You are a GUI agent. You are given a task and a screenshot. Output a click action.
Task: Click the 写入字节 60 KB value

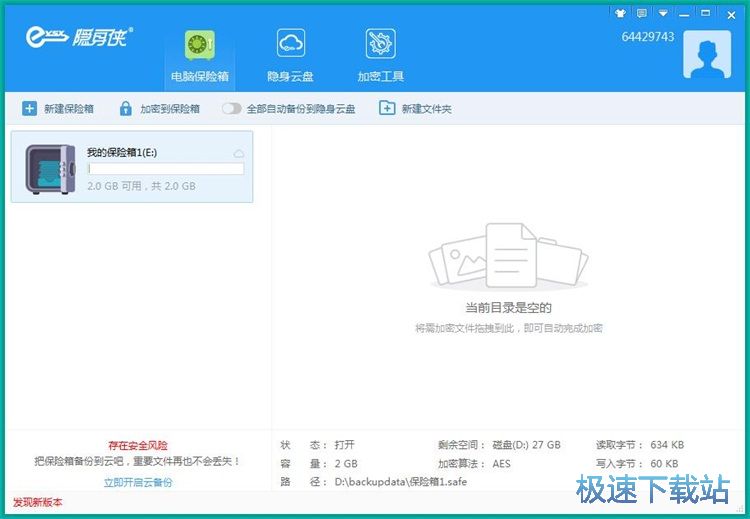(664, 464)
